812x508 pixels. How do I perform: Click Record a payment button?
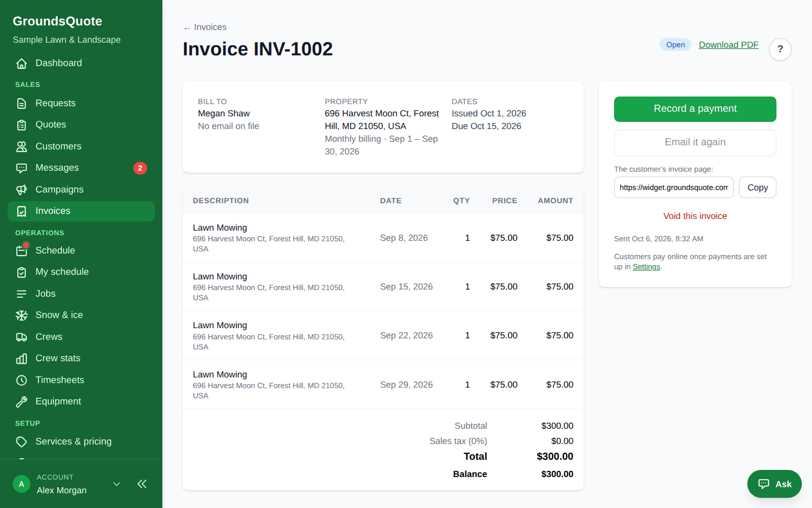pos(695,109)
